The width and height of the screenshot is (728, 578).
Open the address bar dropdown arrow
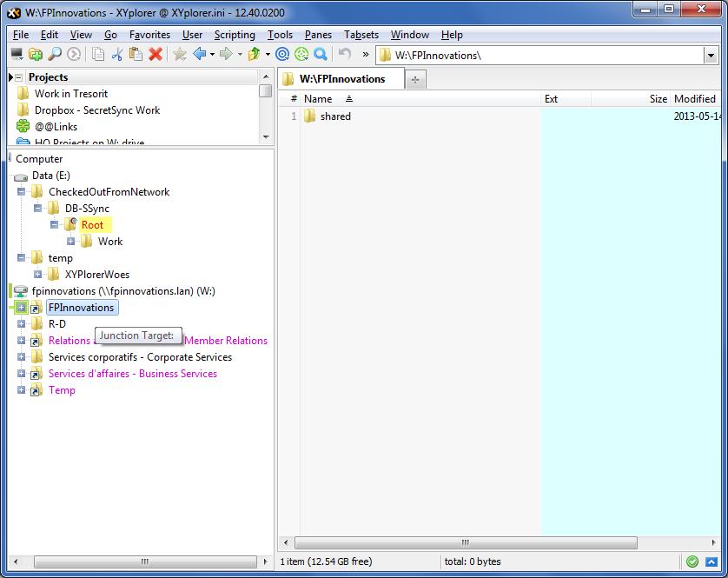pos(710,56)
